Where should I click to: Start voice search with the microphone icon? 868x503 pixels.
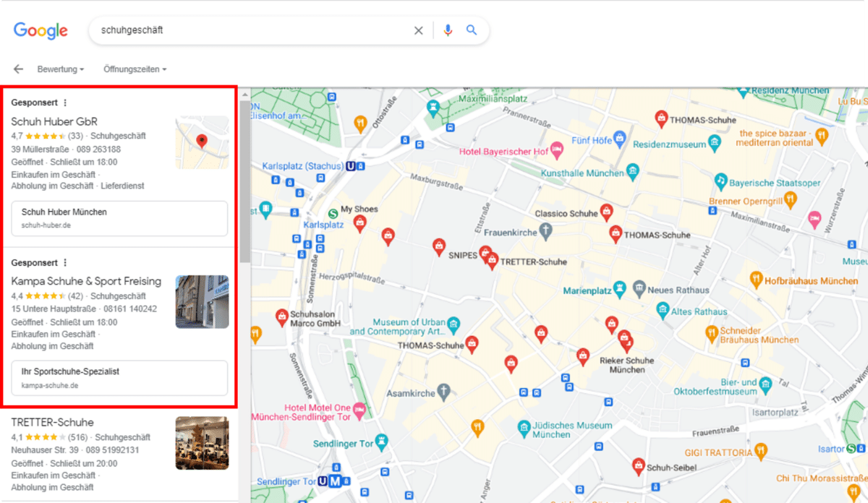448,30
